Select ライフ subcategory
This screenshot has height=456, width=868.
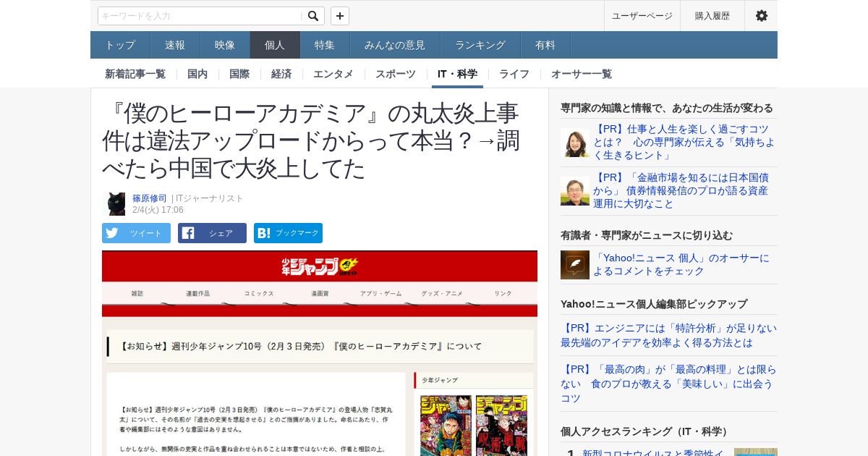click(514, 74)
